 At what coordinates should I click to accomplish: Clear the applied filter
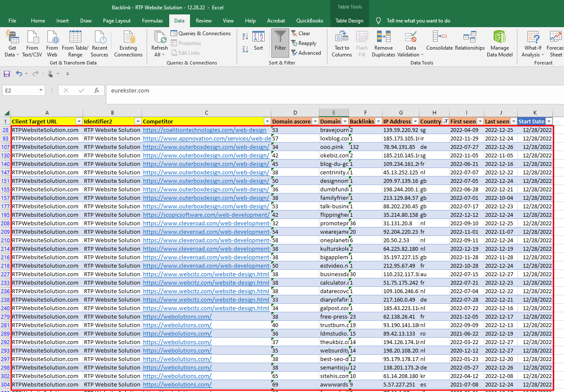tap(301, 34)
